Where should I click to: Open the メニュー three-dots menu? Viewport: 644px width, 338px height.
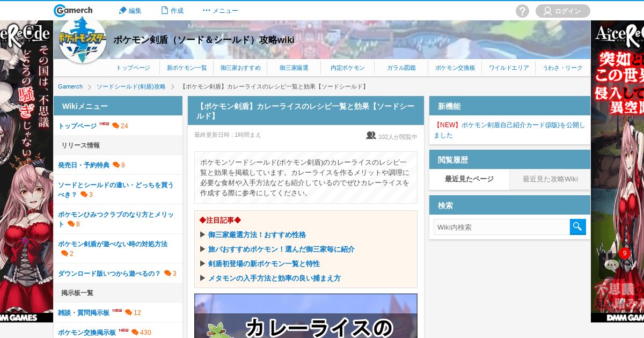[x=220, y=11]
